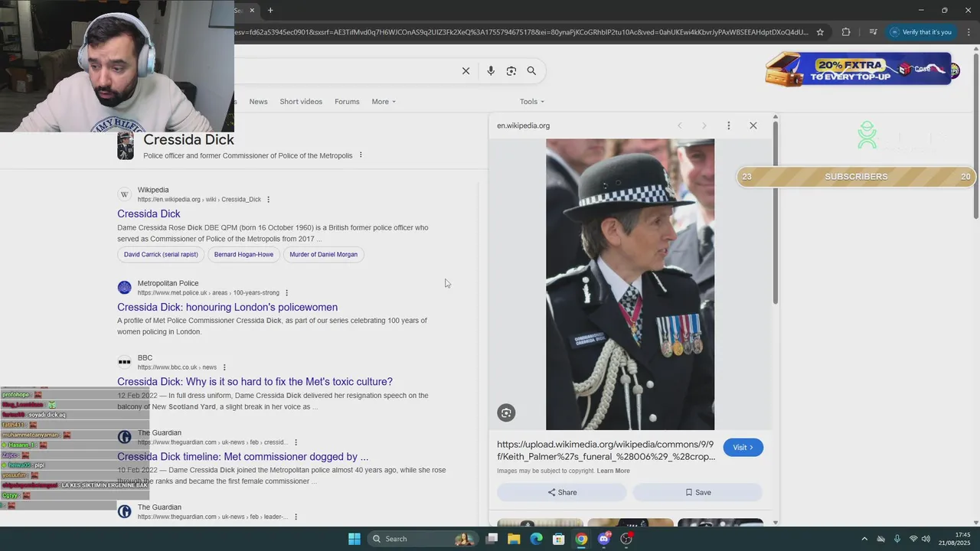
Task: Open Wi-Fi network settings tray icon
Action: point(913,539)
